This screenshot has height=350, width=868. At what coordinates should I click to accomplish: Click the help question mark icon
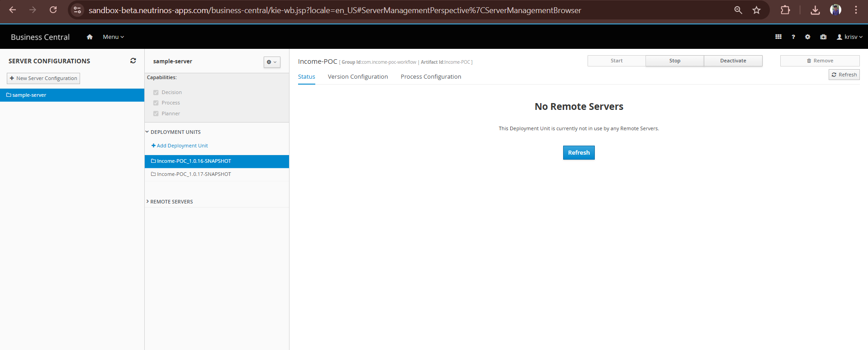793,37
